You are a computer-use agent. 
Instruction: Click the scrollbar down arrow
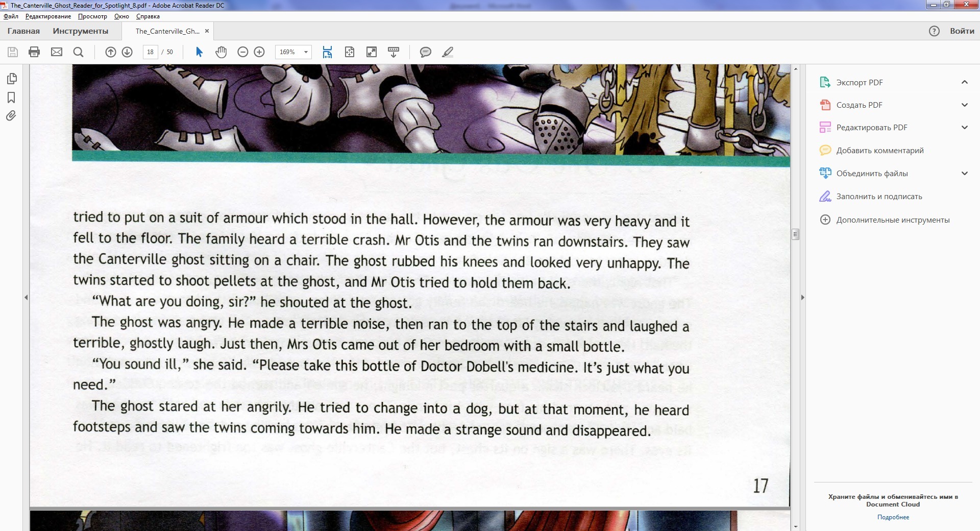coord(795,526)
